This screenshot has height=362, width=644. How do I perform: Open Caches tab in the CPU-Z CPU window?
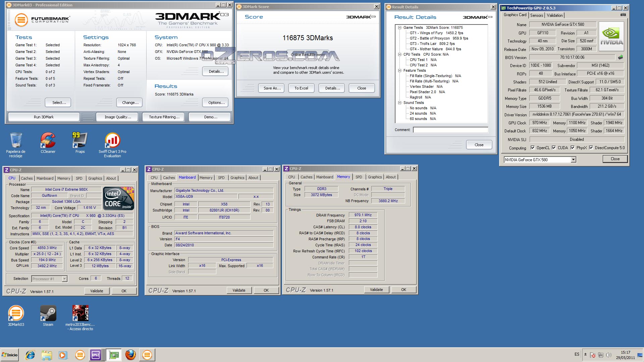click(x=27, y=178)
